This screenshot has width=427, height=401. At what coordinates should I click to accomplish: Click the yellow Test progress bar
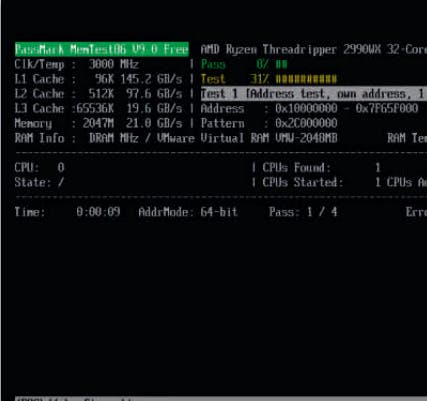coord(306,79)
